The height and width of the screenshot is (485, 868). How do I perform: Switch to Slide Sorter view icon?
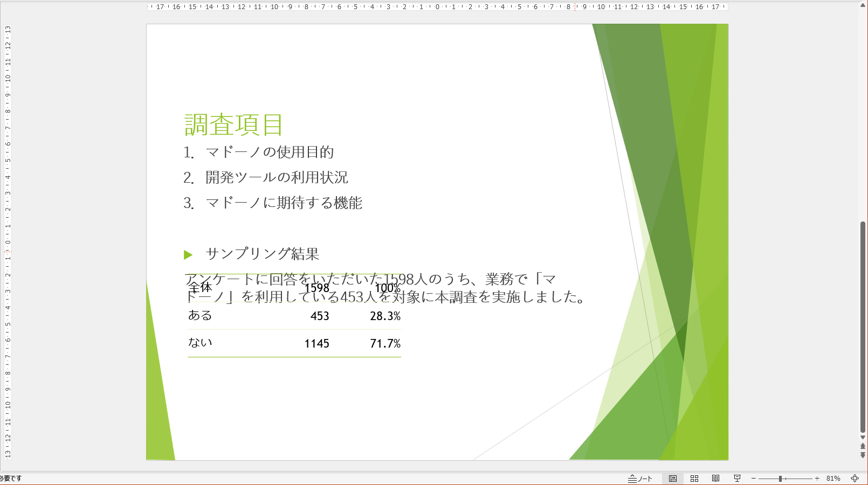[x=694, y=479]
